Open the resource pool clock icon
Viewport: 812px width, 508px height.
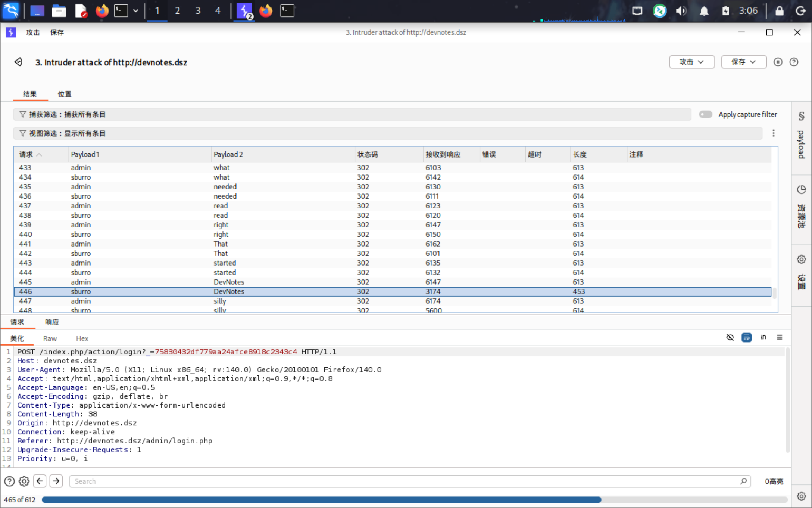pyautogui.click(x=801, y=190)
